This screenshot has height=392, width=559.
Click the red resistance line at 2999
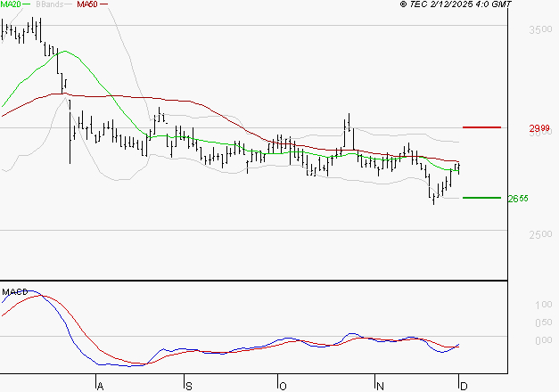click(x=481, y=127)
